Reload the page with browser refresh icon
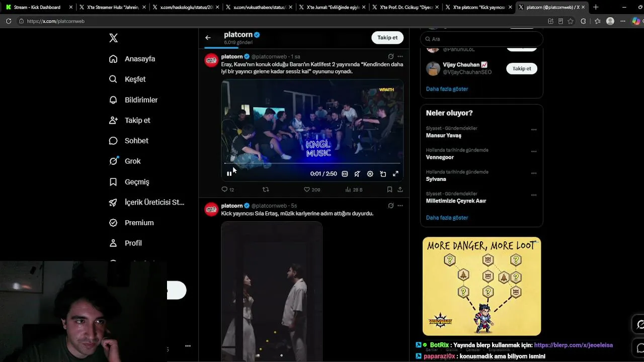This screenshot has height=362, width=644. coord(9,21)
